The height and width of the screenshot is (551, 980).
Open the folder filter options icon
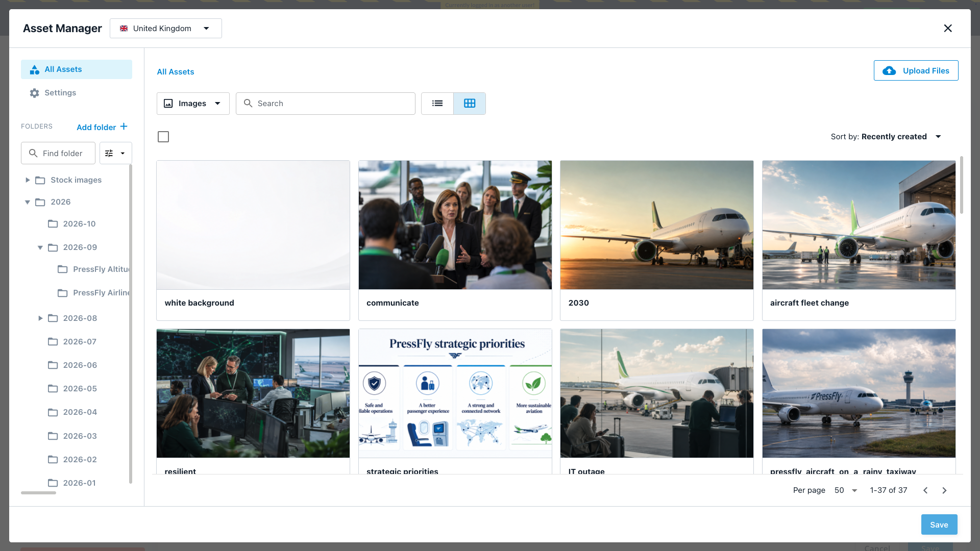pyautogui.click(x=116, y=153)
